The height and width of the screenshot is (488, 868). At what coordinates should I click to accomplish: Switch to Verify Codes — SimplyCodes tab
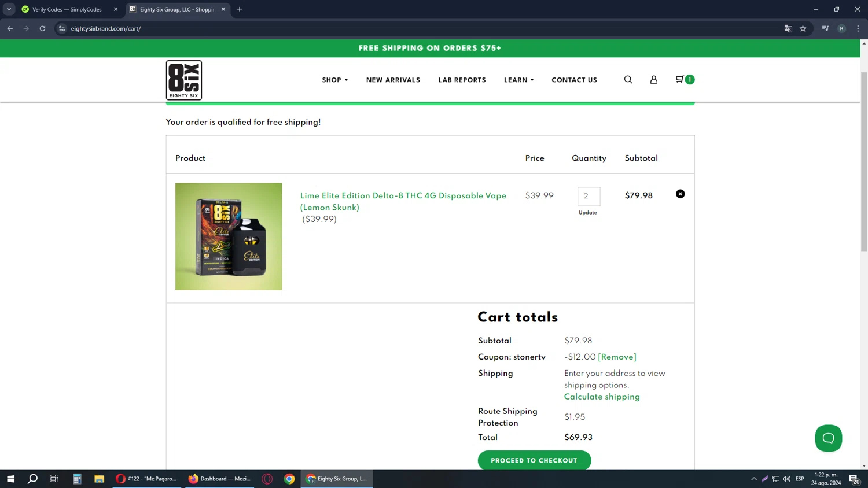coord(68,9)
